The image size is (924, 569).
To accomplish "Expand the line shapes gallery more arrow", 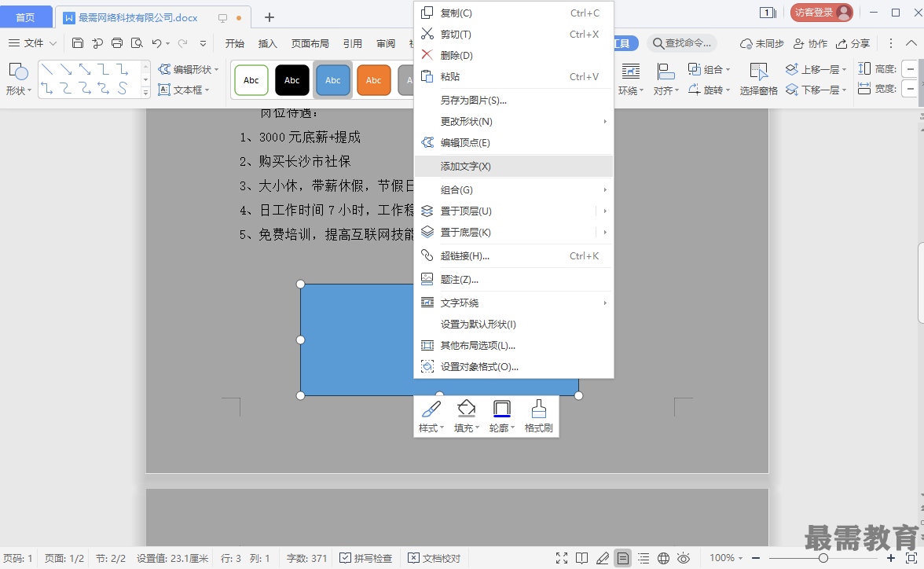I will (x=145, y=93).
